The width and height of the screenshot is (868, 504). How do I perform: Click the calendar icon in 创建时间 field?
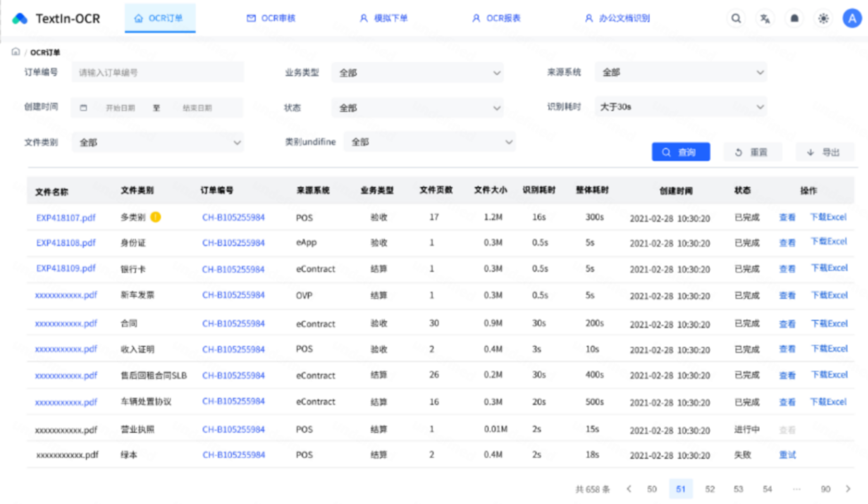click(84, 108)
